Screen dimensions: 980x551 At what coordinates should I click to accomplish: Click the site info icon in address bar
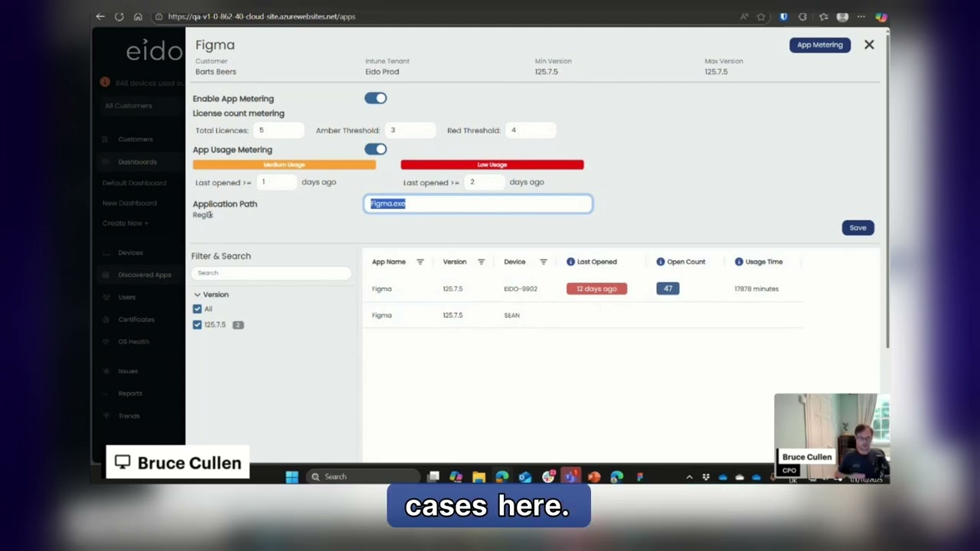pos(158,16)
